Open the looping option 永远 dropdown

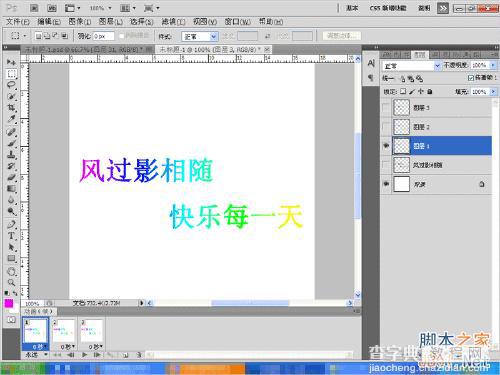click(36, 355)
